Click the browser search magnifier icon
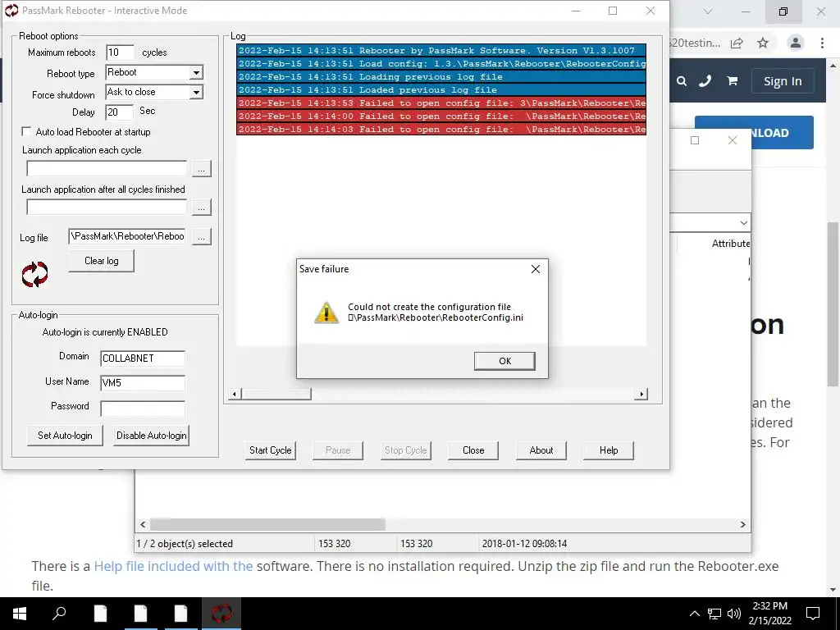 click(x=682, y=81)
